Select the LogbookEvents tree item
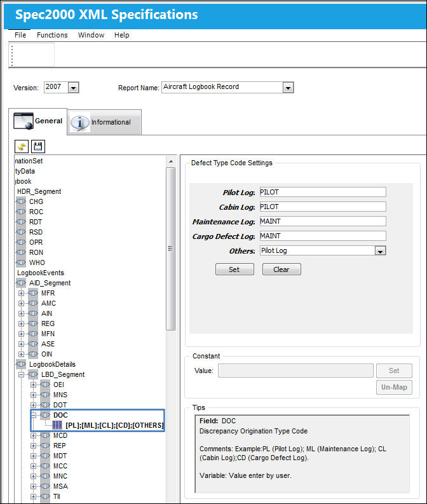The image size is (427, 504). point(41,273)
